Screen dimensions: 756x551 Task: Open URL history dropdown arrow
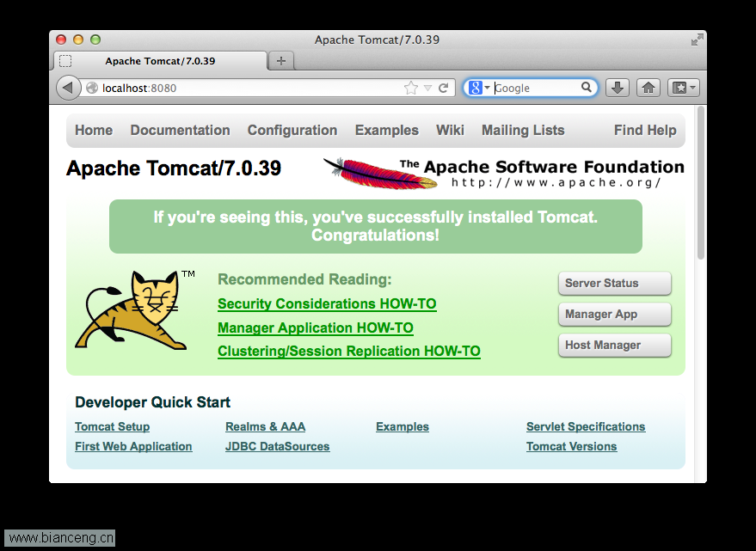coord(427,88)
